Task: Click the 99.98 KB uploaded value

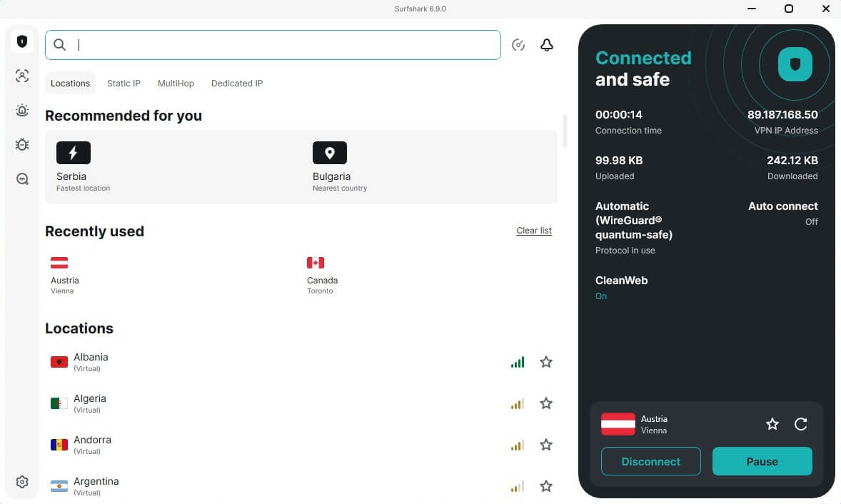Action: (x=619, y=161)
